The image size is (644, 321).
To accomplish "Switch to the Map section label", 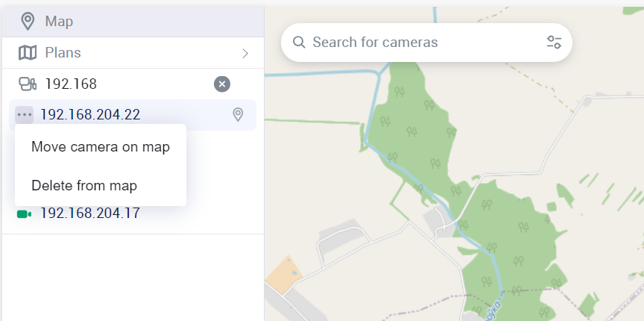I will [x=59, y=21].
